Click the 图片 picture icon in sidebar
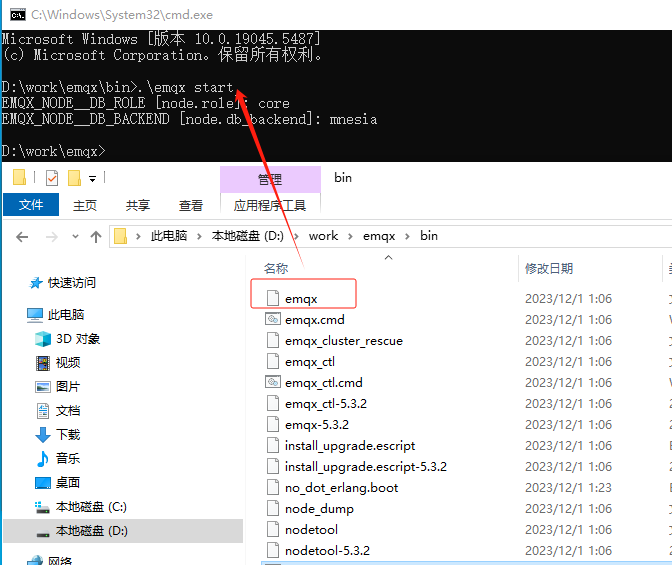The height and width of the screenshot is (565, 672). click(x=43, y=387)
